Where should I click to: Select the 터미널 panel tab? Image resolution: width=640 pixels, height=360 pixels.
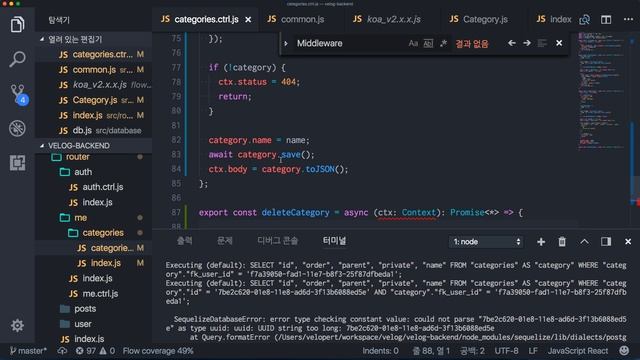pyautogui.click(x=334, y=241)
